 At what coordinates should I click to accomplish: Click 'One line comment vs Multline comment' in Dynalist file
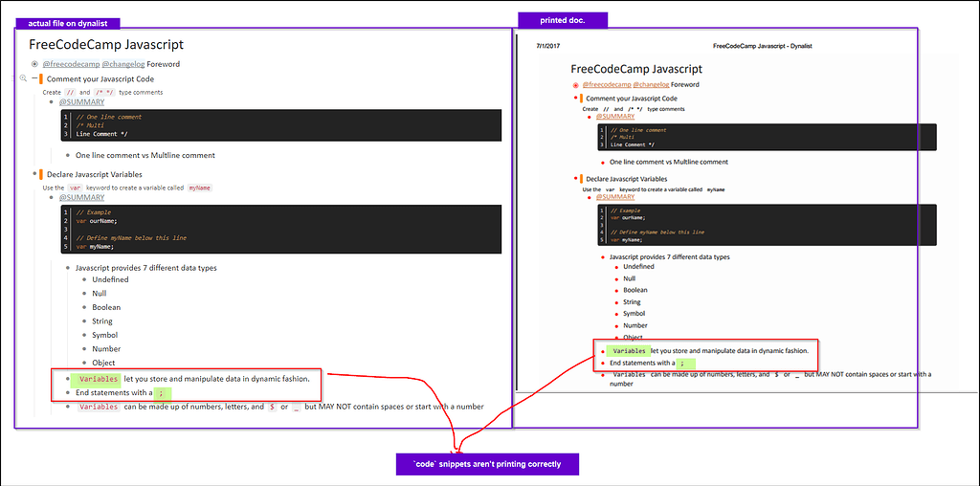pos(145,155)
